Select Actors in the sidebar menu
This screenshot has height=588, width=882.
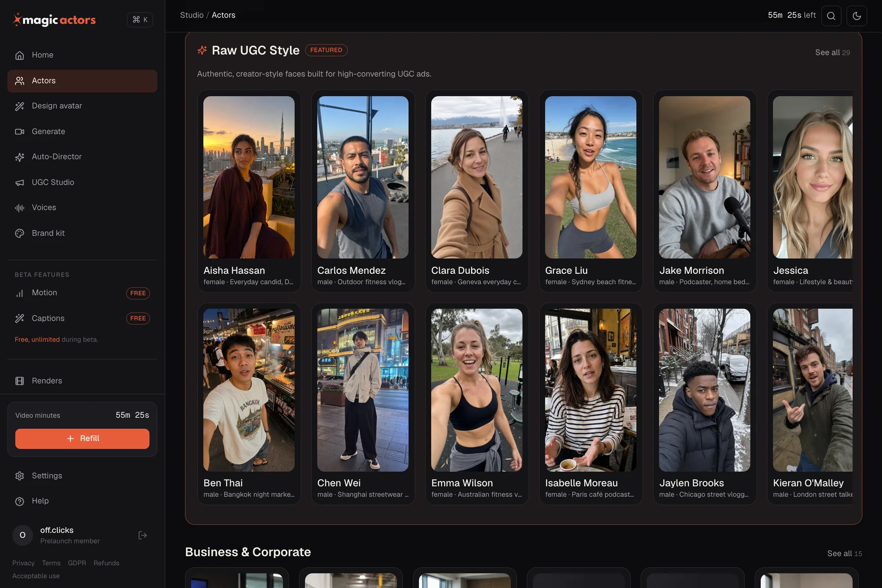82,81
